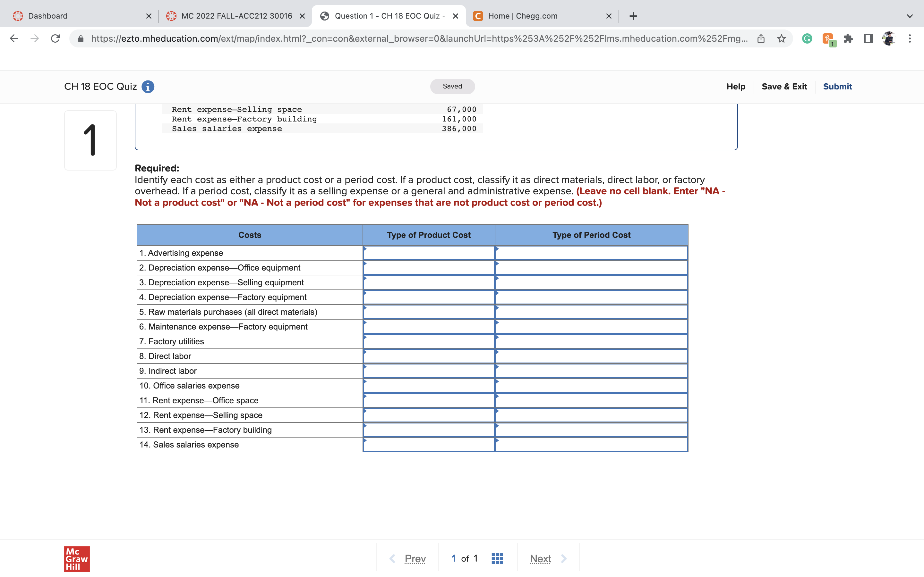Open the browser three-dot menu
The height and width of the screenshot is (577, 924).
click(911, 38)
